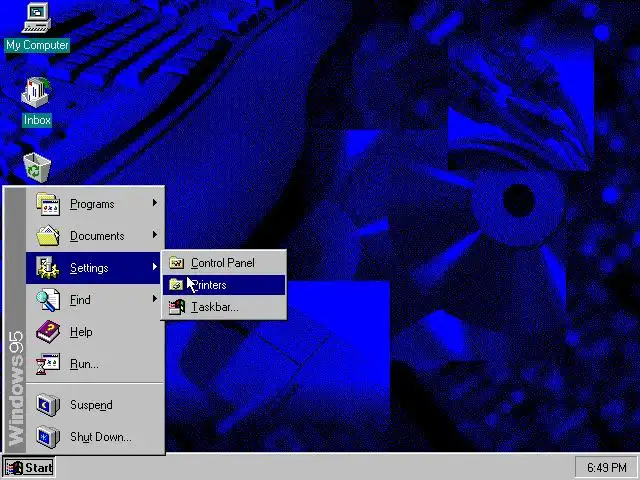Image resolution: width=640 pixels, height=480 pixels.
Task: Open Help from the Start menu
Action: pyautogui.click(x=95, y=331)
